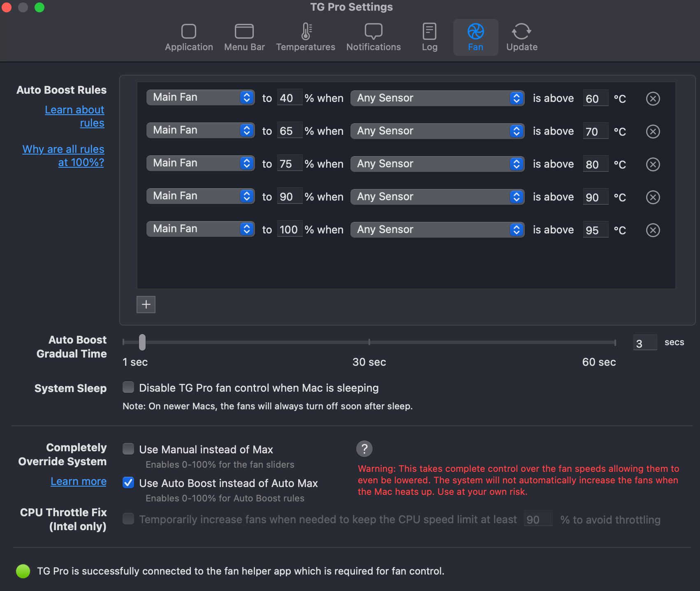The width and height of the screenshot is (700, 591).
Task: Click the green fan helper status indicator
Action: point(23,571)
